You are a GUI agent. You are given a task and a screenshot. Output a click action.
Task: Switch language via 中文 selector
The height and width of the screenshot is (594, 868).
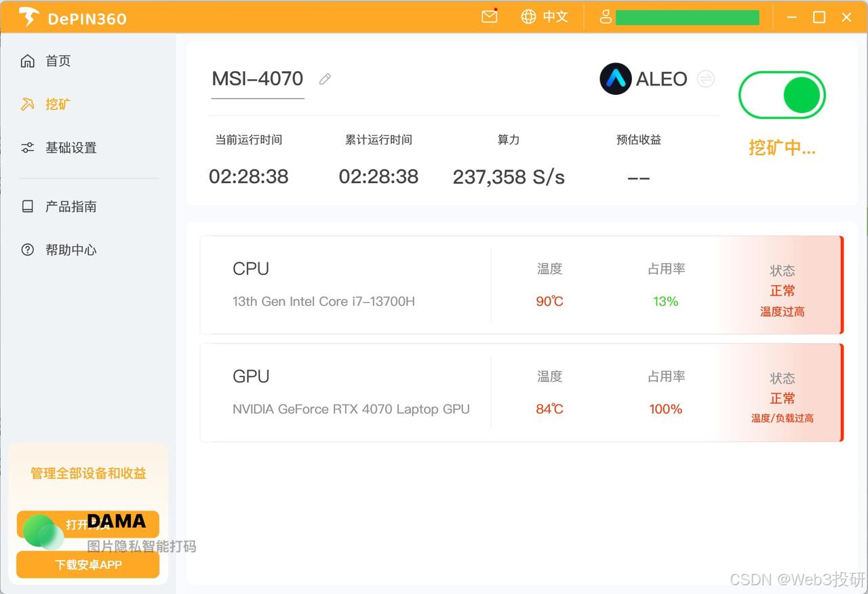(x=555, y=17)
